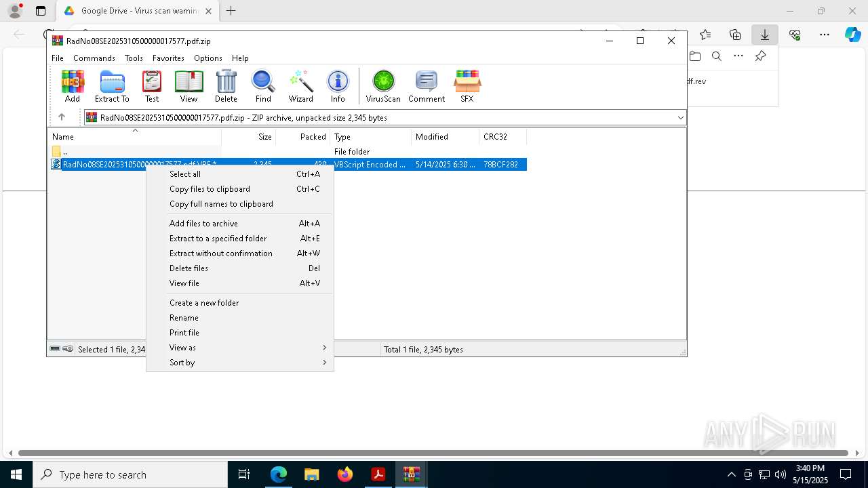Click the Extract To toolbar icon
The height and width of the screenshot is (488, 868).
click(112, 86)
